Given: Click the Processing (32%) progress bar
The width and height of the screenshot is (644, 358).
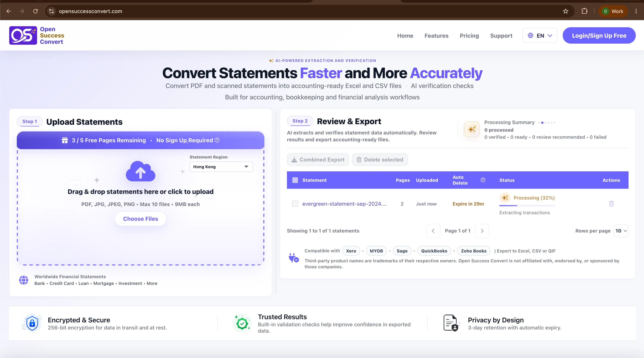Looking at the screenshot, I should (x=527, y=205).
